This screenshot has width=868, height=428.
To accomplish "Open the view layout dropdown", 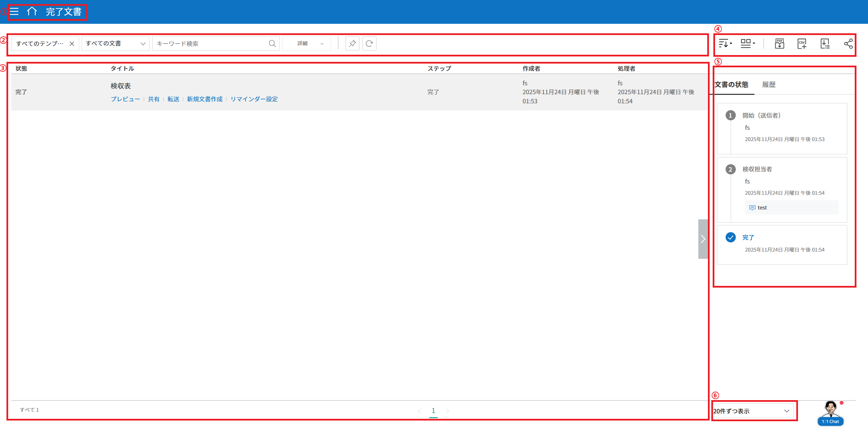I will [x=748, y=44].
